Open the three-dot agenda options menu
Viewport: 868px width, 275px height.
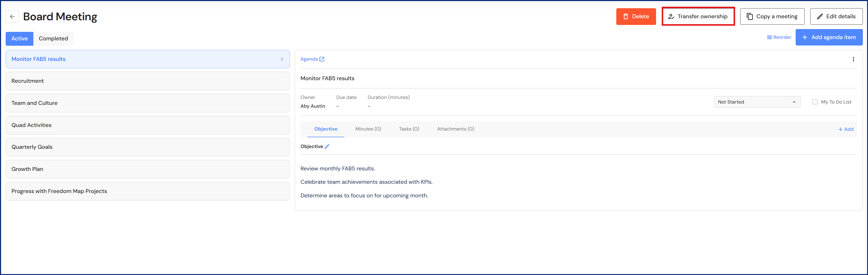pyautogui.click(x=853, y=59)
